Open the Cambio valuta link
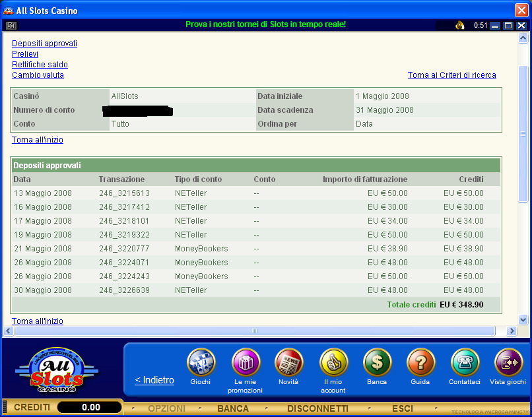Image resolution: width=532 pixels, height=417 pixels. [38, 75]
